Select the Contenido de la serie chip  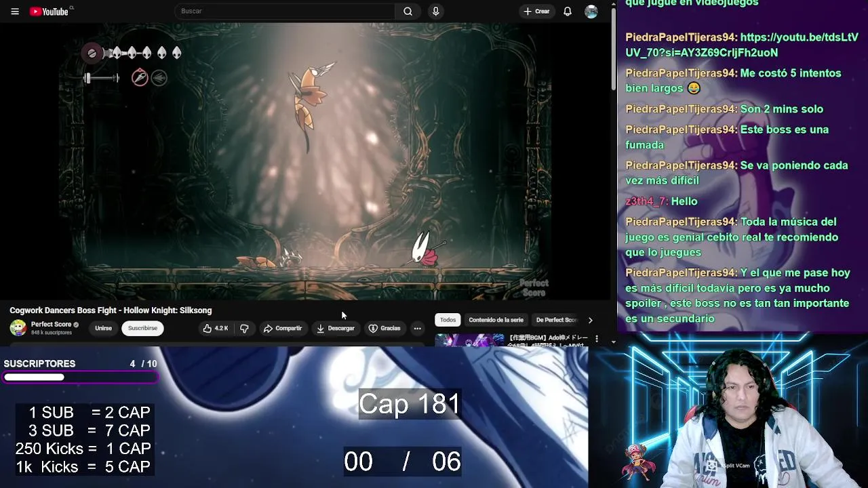tap(496, 320)
